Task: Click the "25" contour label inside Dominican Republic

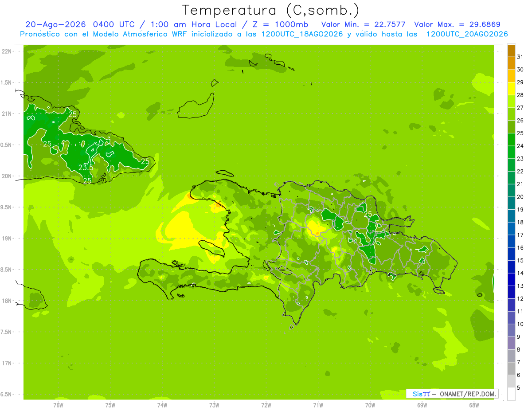Action: coord(368,214)
